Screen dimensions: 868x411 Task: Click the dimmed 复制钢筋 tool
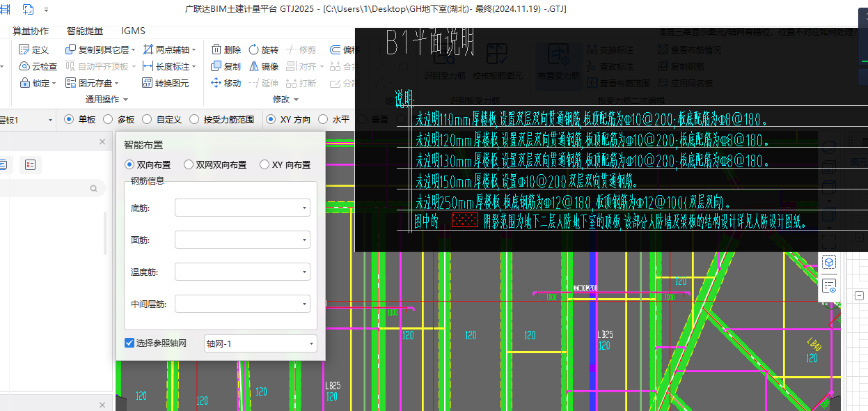[x=681, y=66]
